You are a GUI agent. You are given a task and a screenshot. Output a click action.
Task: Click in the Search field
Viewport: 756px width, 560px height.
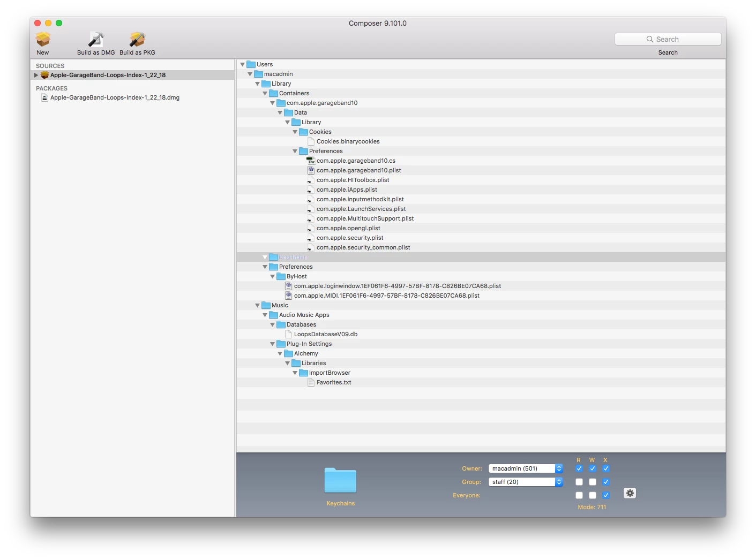click(668, 39)
